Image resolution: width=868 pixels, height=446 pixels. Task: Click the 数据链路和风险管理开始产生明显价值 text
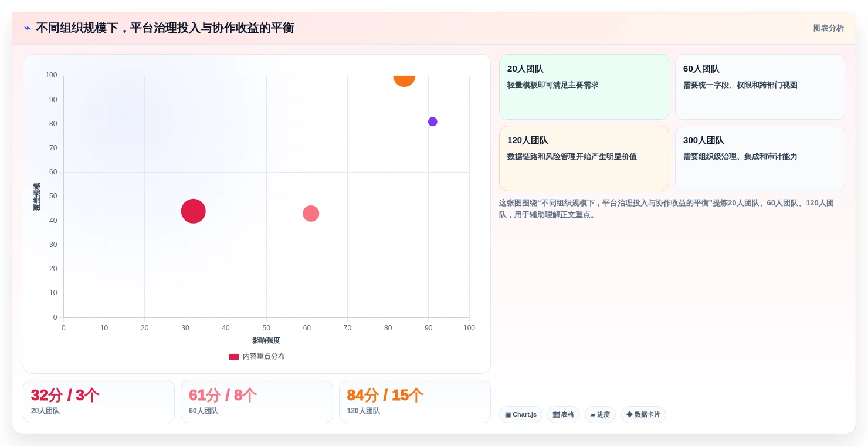(x=572, y=157)
